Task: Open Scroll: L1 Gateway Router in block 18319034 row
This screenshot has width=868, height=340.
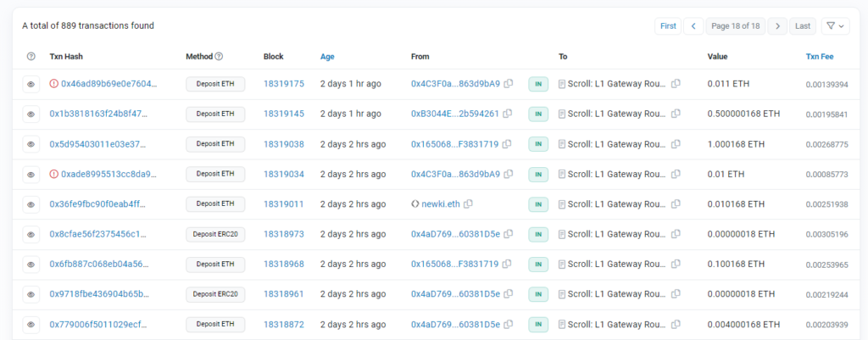Action: tap(617, 174)
